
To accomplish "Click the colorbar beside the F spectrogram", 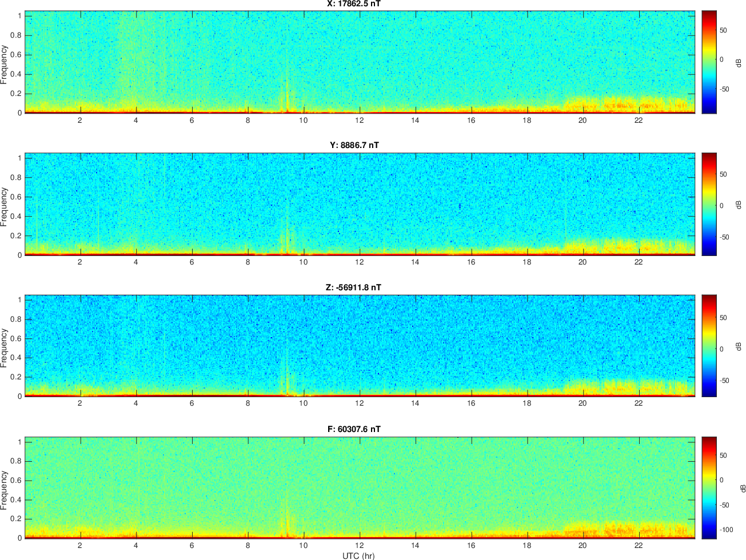I will click(709, 487).
